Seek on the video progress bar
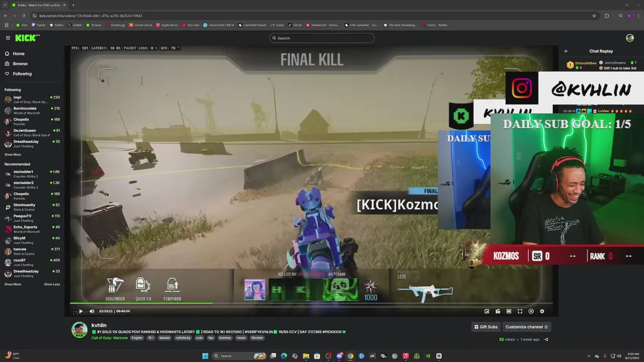 click(311, 303)
